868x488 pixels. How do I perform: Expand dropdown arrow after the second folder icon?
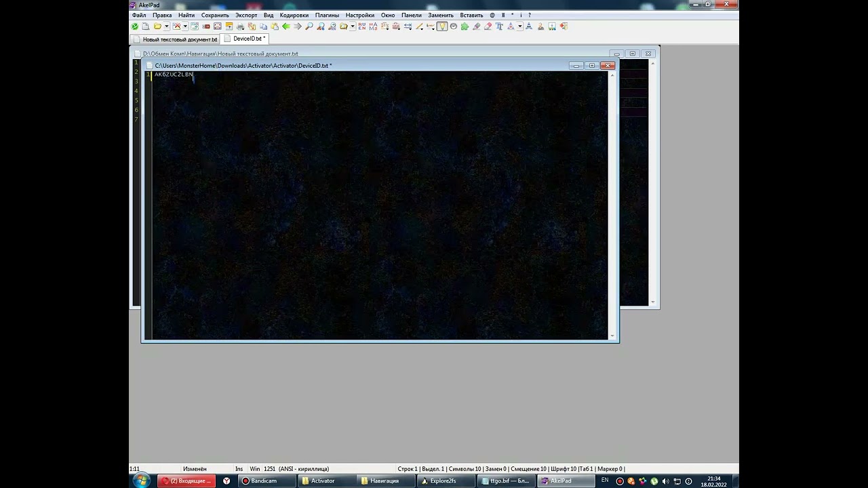[351, 26]
